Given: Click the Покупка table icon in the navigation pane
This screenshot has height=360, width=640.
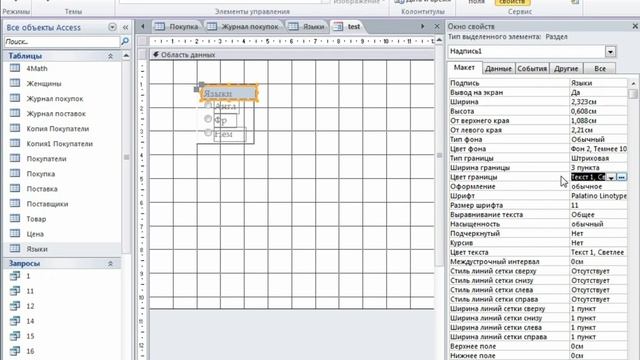Looking at the screenshot, I should [15, 173].
